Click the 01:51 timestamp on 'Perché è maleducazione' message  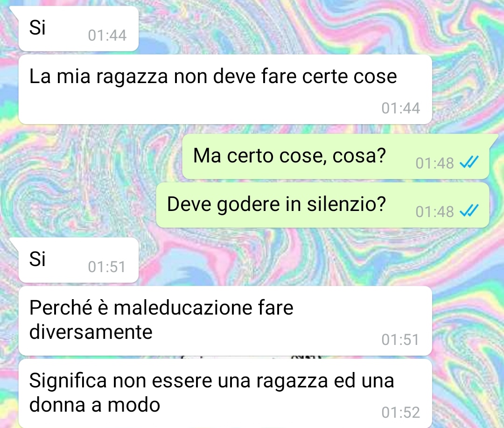400,340
